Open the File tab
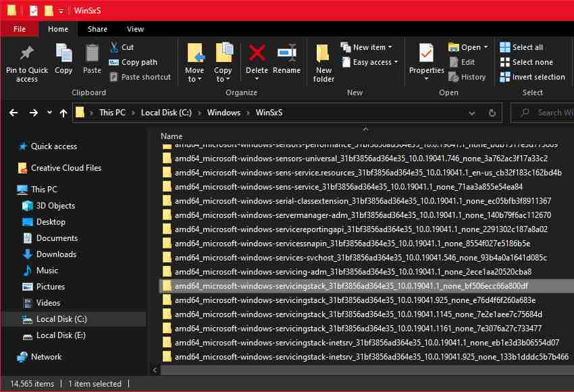 20,29
